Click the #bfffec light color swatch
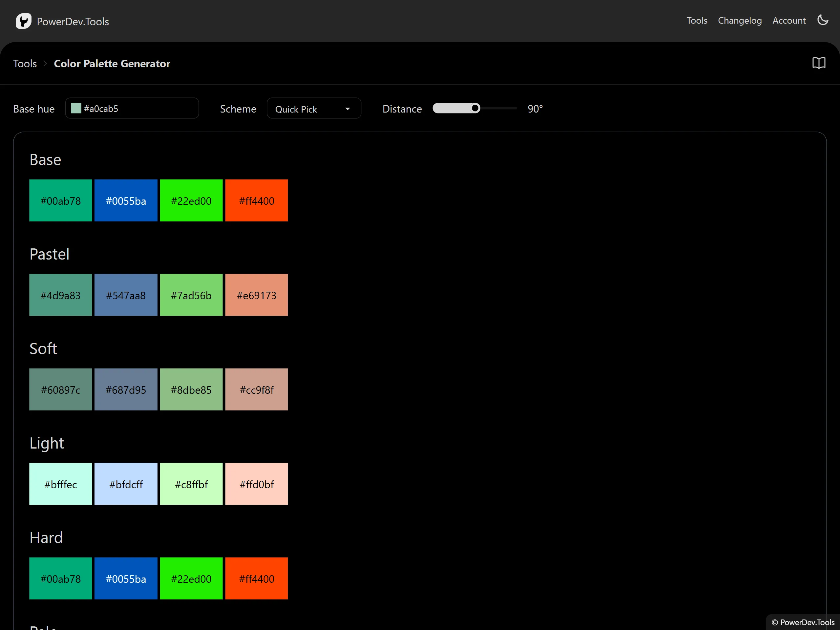Screen dimensions: 840x630 click(61, 484)
